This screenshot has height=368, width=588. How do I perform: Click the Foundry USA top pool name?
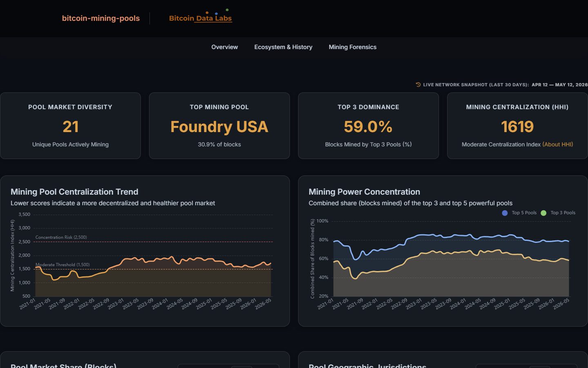(x=219, y=127)
